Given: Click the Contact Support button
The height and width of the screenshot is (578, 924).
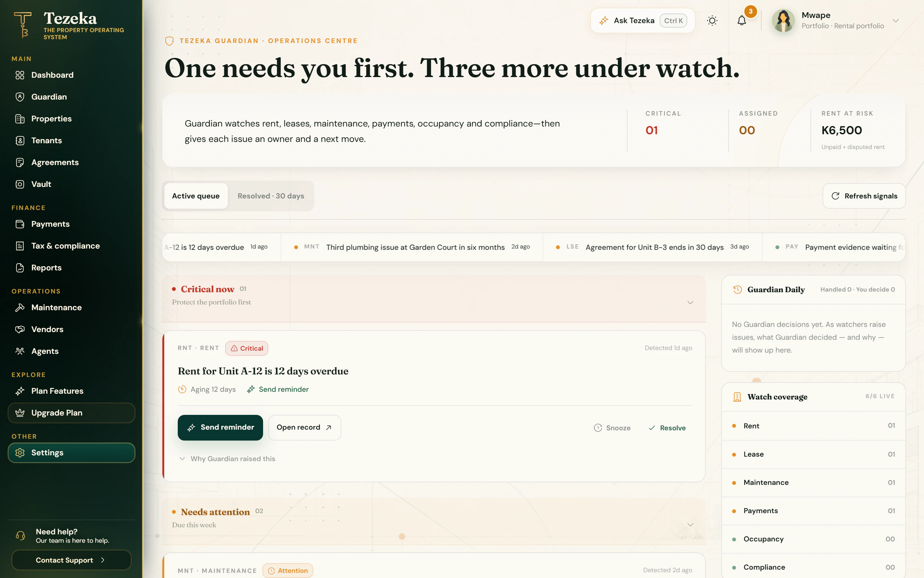Looking at the screenshot, I should pyautogui.click(x=72, y=560).
